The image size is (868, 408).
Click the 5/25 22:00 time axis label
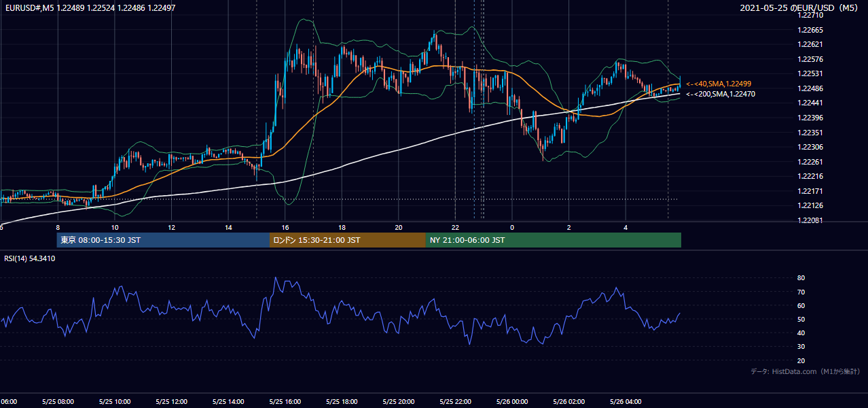point(455,402)
